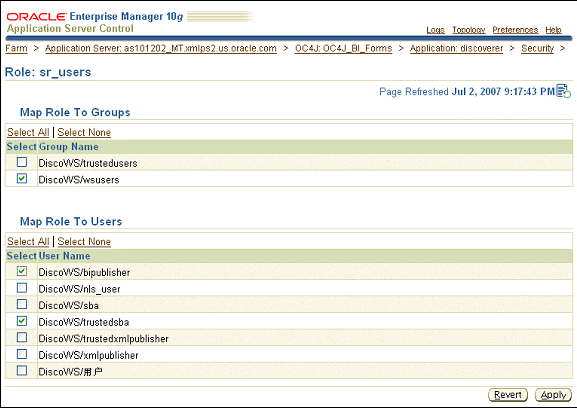577x408 pixels.
Task: Check the DiscoWS/xmlpublisher checkbox
Action: [22, 354]
